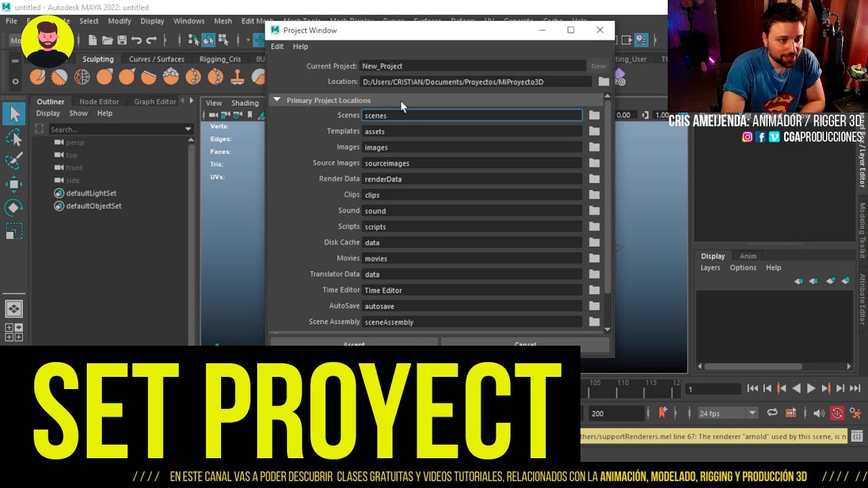868x488 pixels.
Task: Choose the Move tool in toolbox
Action: coord(14,184)
